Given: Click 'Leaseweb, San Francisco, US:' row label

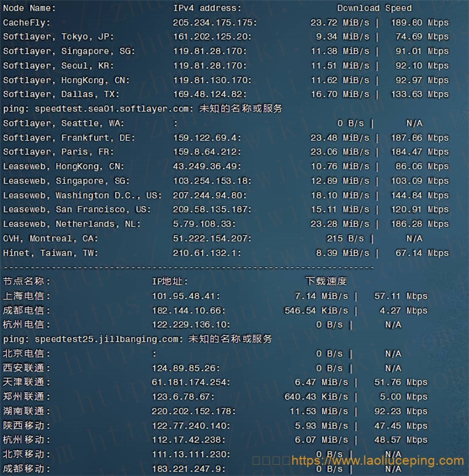Looking at the screenshot, I should coord(77,210).
